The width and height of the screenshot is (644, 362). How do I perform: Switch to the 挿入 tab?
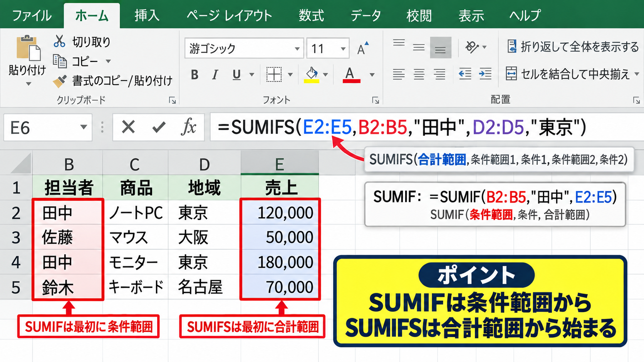[147, 16]
